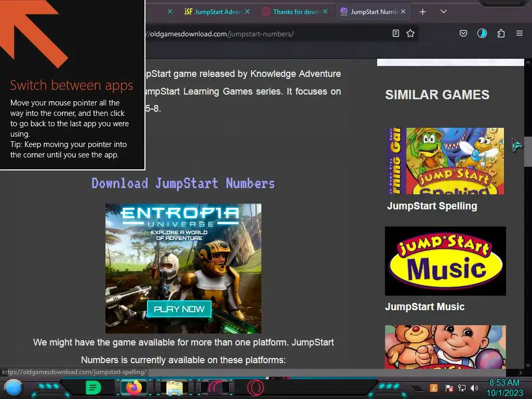Viewport: 532px width, 399px height.
Task: Click Firefox icon on the taskbar
Action: pos(134,388)
